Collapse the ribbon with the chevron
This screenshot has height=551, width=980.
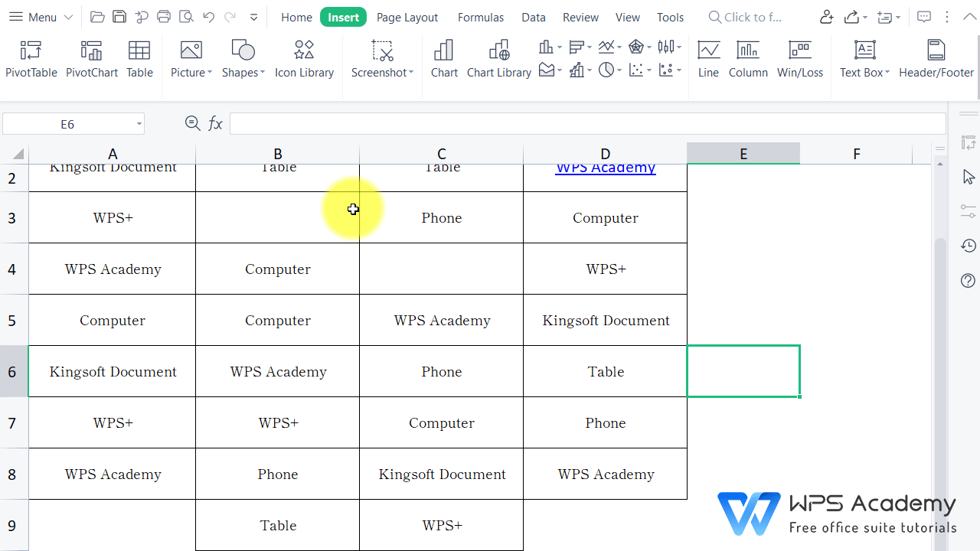pos(972,17)
